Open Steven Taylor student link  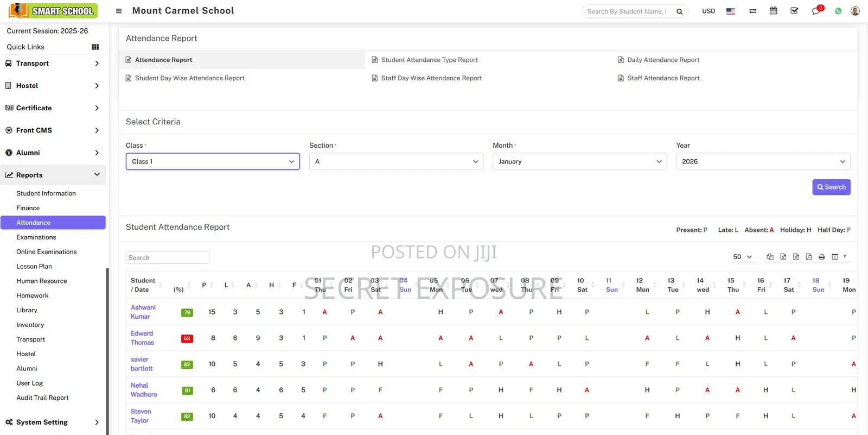coord(141,416)
